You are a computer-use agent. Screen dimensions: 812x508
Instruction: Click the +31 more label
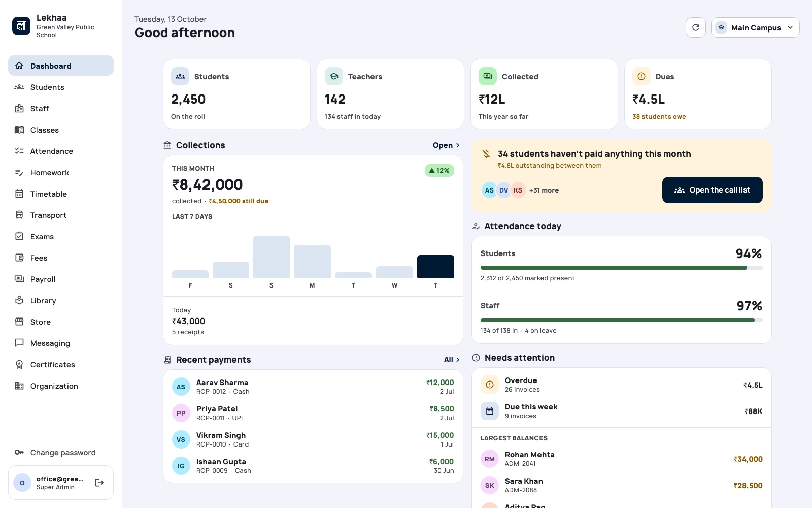[544, 190]
